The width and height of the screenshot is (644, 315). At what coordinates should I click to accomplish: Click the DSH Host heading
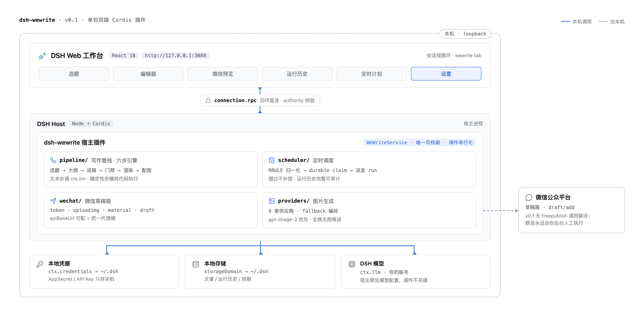[x=51, y=124]
